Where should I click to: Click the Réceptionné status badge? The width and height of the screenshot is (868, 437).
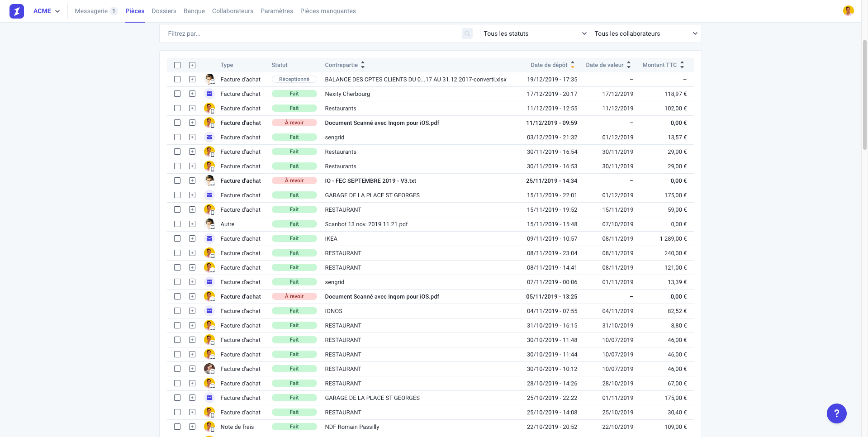point(294,79)
